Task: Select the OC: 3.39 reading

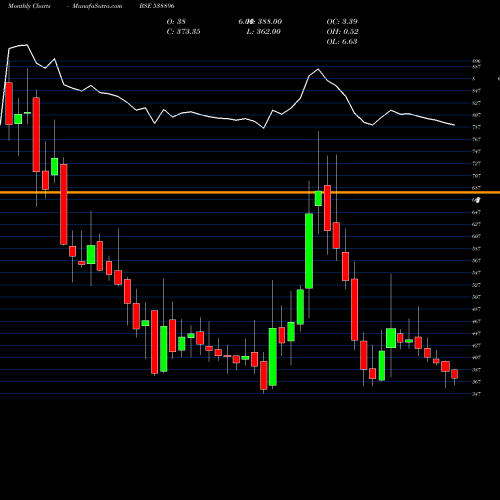Action: tap(342, 22)
